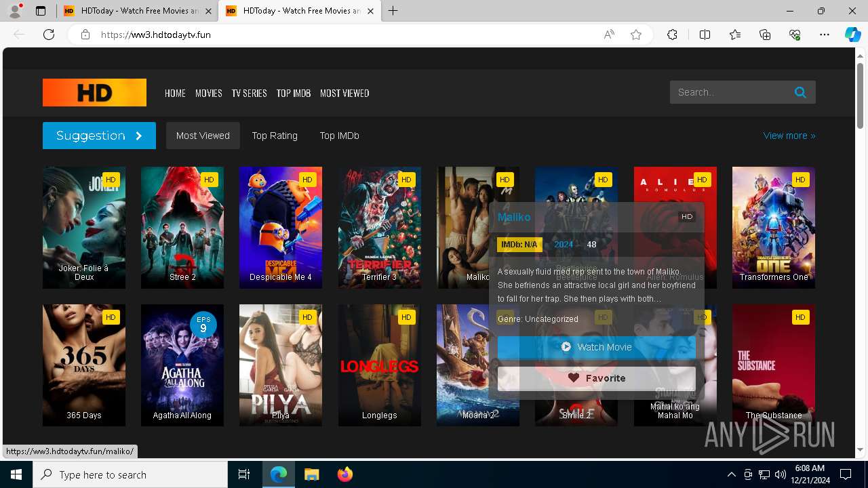Open Extensions puzzle icon
The width and height of the screenshot is (868, 488).
672,35
